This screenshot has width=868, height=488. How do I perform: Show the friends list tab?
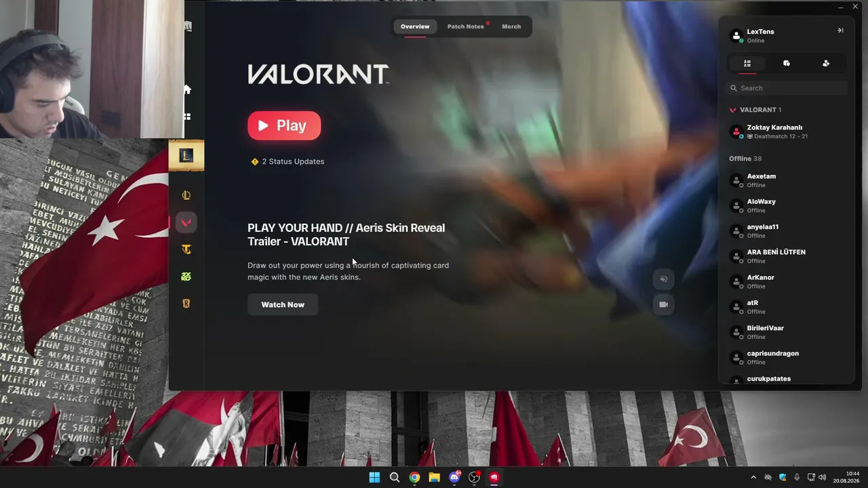click(747, 64)
